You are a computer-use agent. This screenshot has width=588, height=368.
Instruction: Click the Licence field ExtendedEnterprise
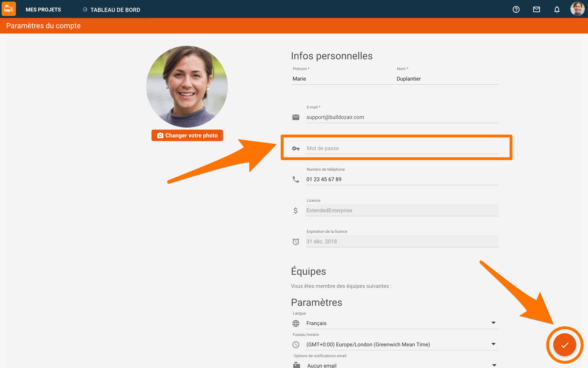point(402,210)
